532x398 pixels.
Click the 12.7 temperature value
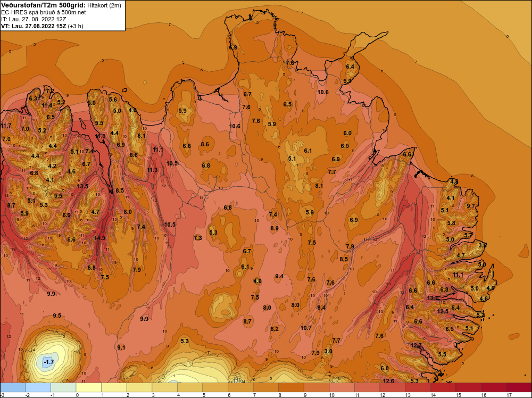pos(416,345)
